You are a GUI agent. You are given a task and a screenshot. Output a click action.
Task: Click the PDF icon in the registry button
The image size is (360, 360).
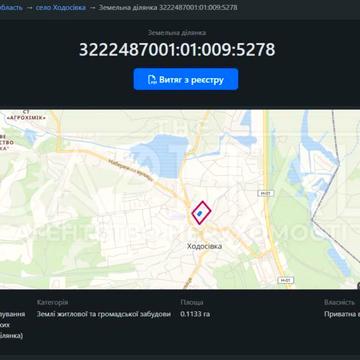tap(152, 80)
